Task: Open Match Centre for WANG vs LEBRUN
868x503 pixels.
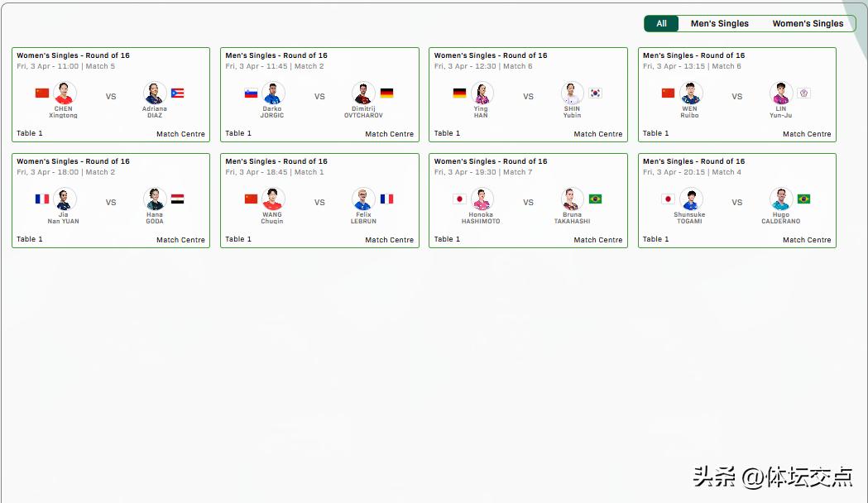Action: 389,240
